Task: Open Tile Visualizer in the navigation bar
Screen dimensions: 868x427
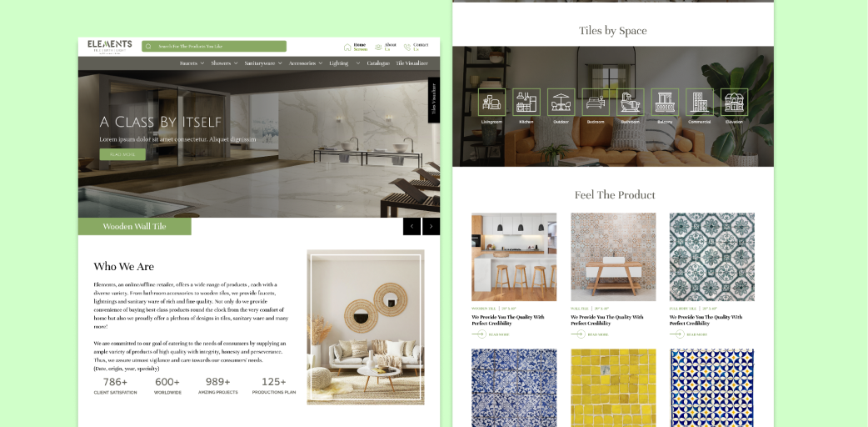Action: 412,63
